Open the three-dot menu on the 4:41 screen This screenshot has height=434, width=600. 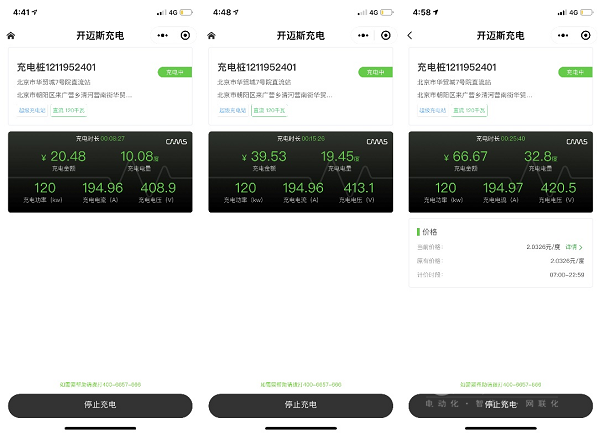click(163, 35)
